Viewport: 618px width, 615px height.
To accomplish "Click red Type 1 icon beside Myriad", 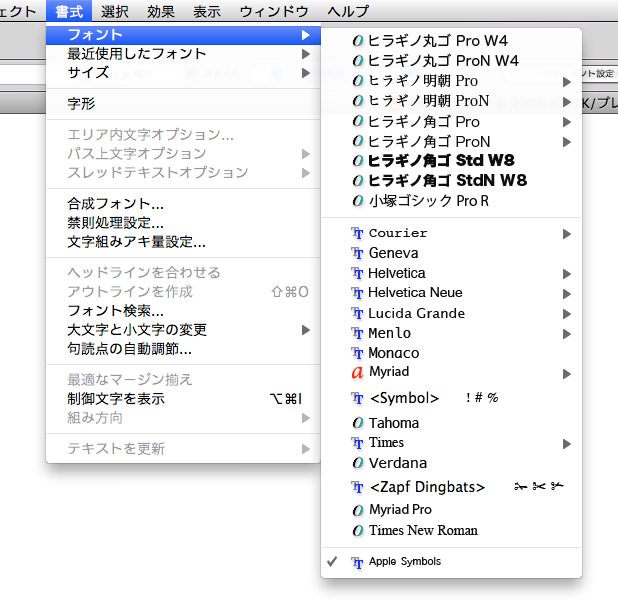I will (x=357, y=373).
